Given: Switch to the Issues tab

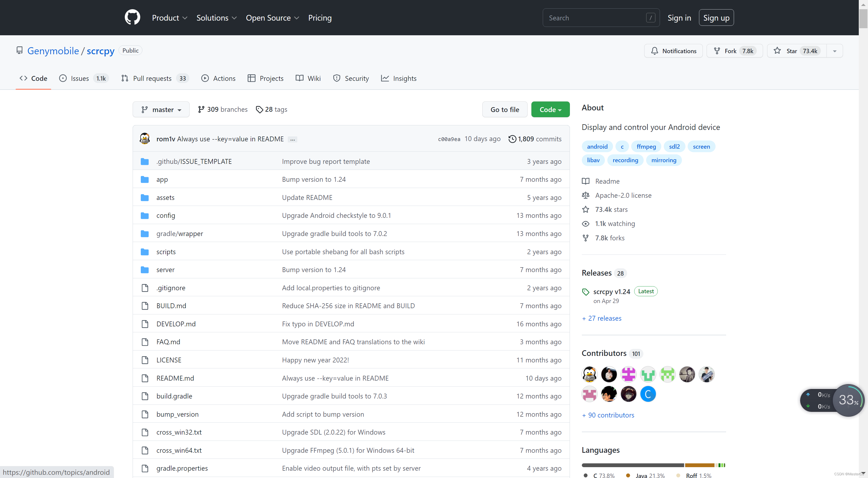Looking at the screenshot, I should tap(79, 79).
